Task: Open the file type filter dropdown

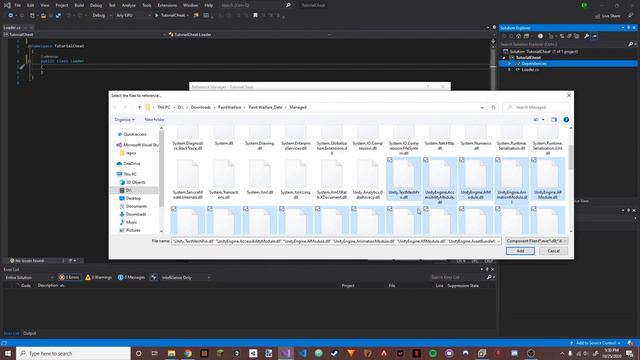Action: point(536,241)
